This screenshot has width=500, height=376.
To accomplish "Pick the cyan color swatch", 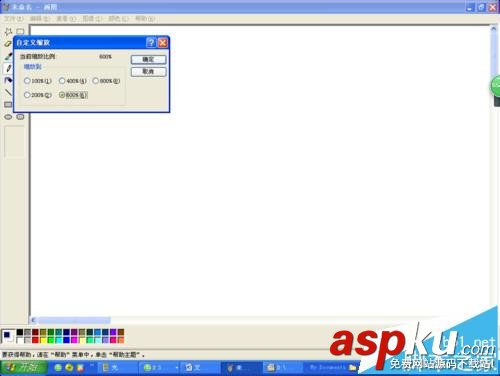I will 59,340.
